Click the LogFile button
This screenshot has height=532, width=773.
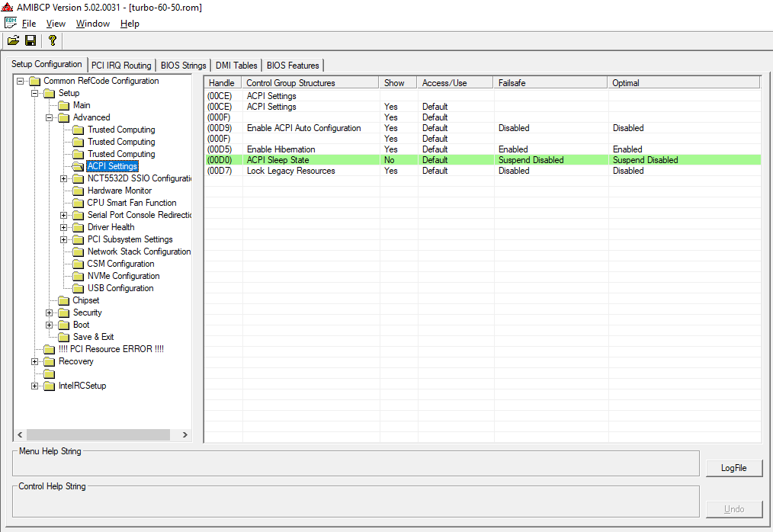coord(734,468)
